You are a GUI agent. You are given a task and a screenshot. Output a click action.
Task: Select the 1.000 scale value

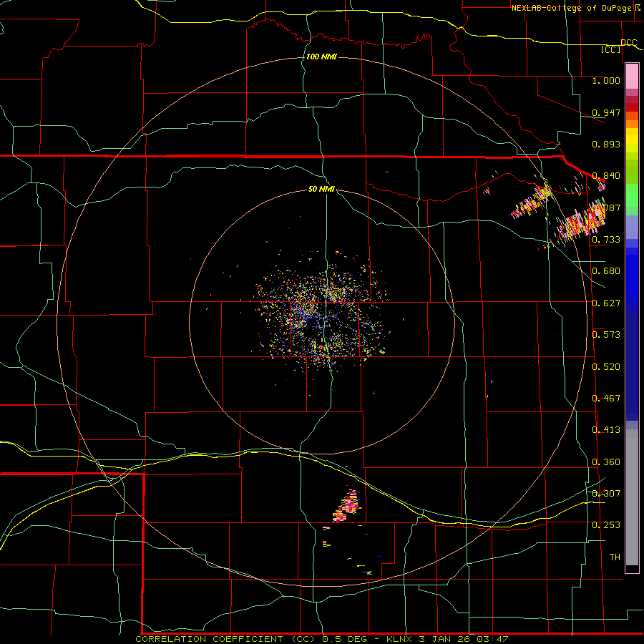pos(606,80)
